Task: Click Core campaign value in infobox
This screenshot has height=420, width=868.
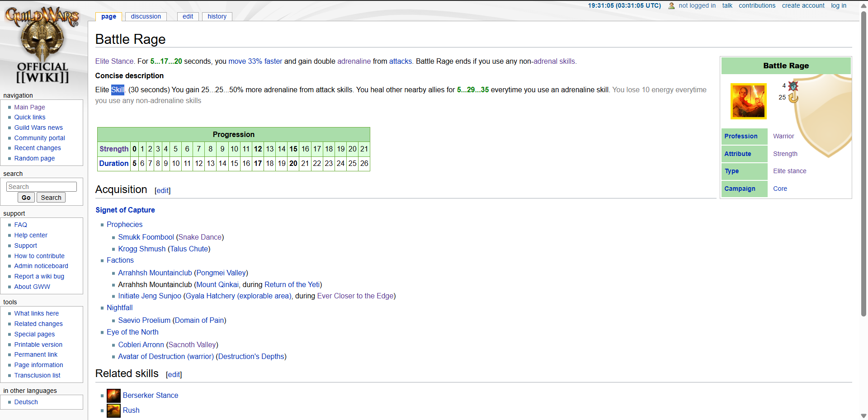Action: point(780,189)
